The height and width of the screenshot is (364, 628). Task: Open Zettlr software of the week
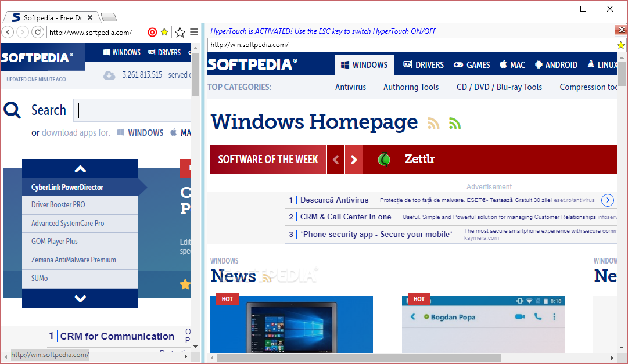tap(420, 159)
